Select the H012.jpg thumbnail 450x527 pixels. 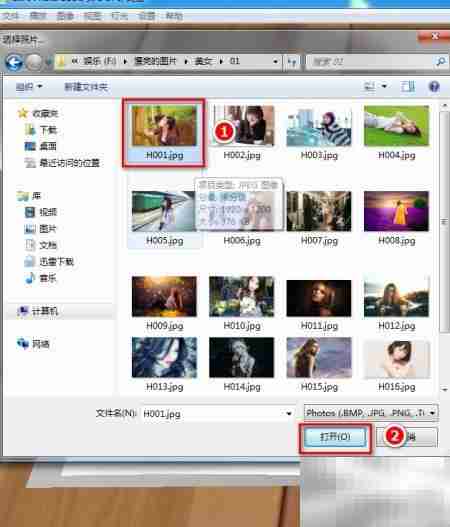click(x=397, y=296)
